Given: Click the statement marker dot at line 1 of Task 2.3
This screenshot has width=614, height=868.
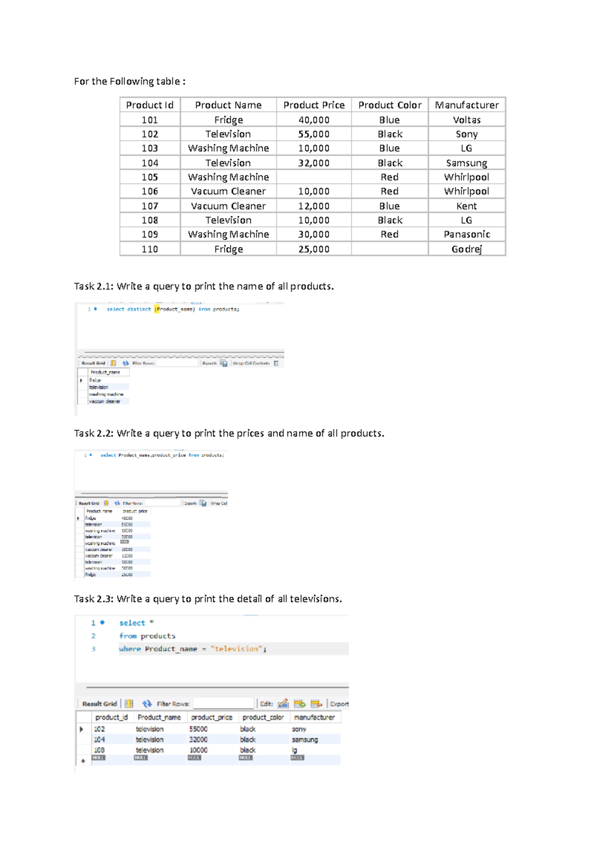Looking at the screenshot, I should point(102,622).
